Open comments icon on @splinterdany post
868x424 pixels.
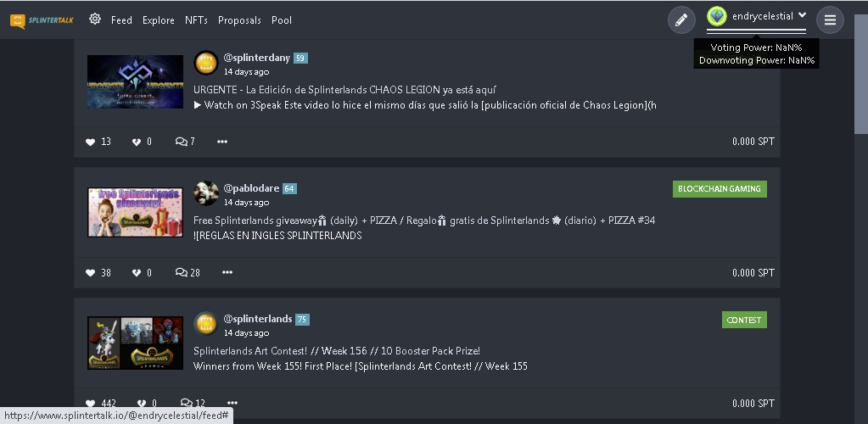coord(181,142)
